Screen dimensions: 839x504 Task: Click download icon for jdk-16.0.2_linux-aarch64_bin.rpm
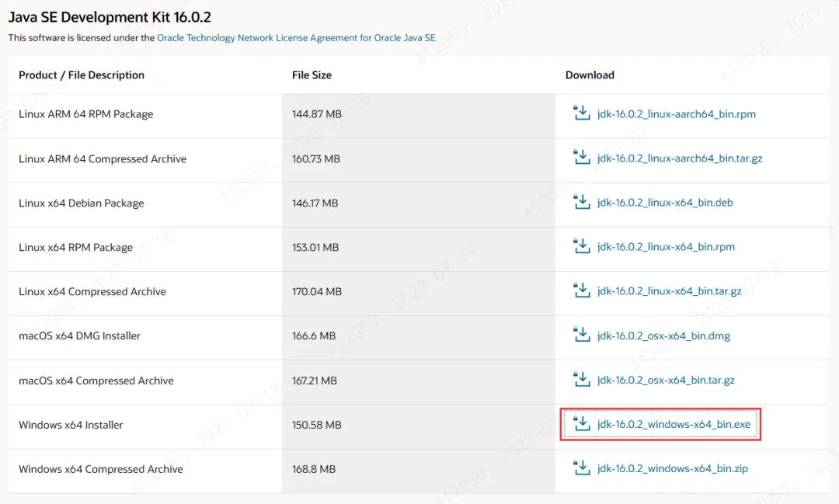582,113
